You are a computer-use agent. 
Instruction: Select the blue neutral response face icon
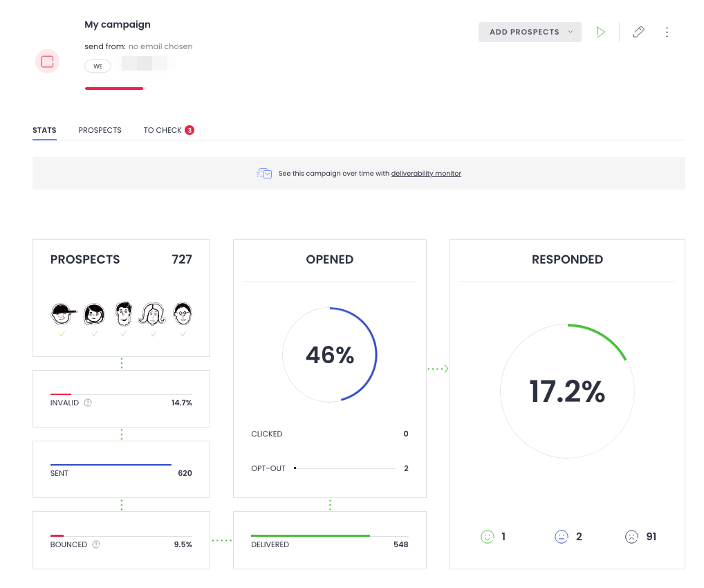click(x=562, y=536)
